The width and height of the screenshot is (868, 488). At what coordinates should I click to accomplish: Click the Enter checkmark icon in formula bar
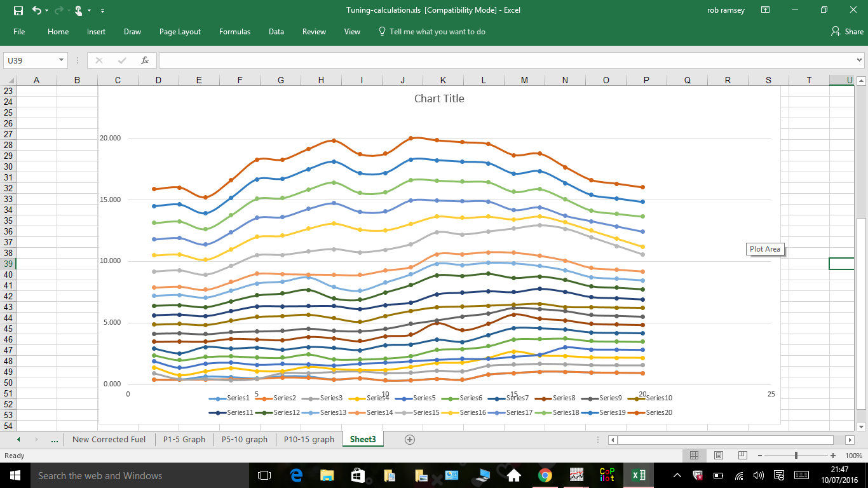click(122, 60)
